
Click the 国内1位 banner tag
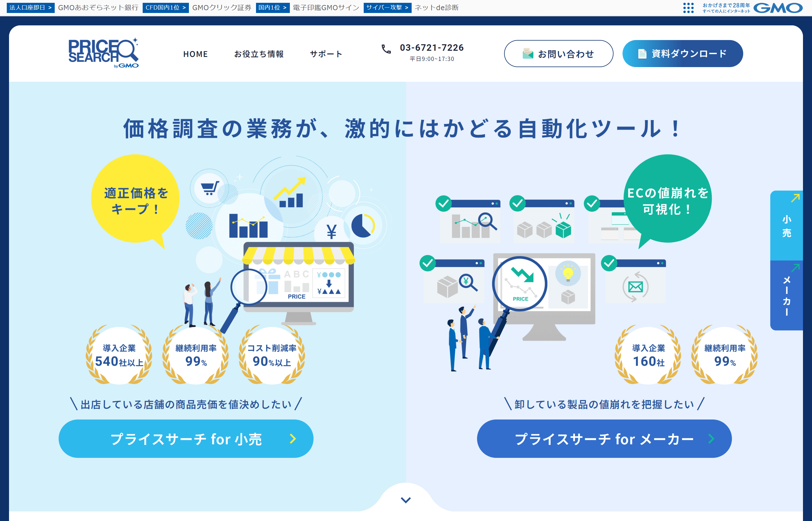click(273, 7)
